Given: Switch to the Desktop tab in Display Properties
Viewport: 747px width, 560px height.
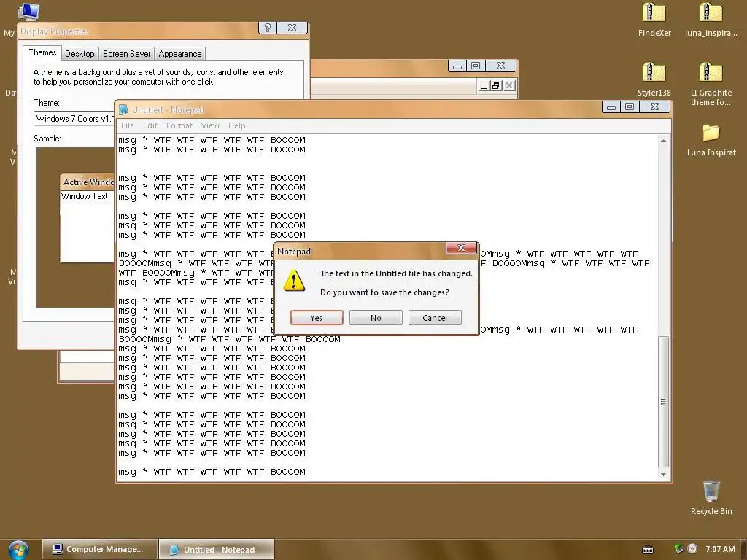Looking at the screenshot, I should coord(80,54).
